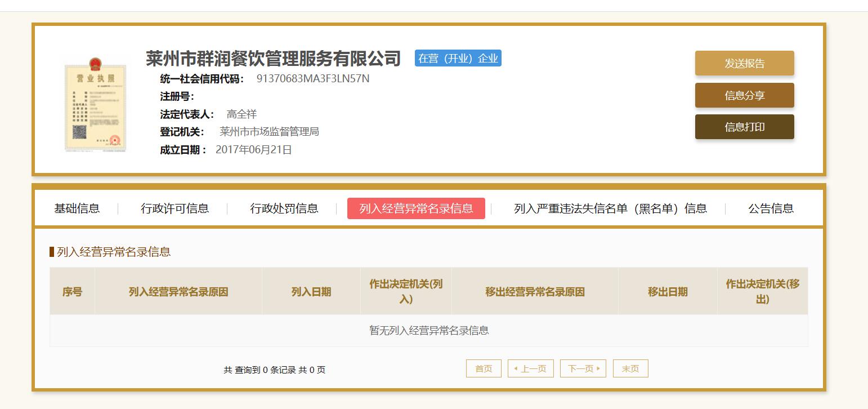Click the 列入经营异常名录信息 section heading
This screenshot has width=868, height=409.
point(114,252)
